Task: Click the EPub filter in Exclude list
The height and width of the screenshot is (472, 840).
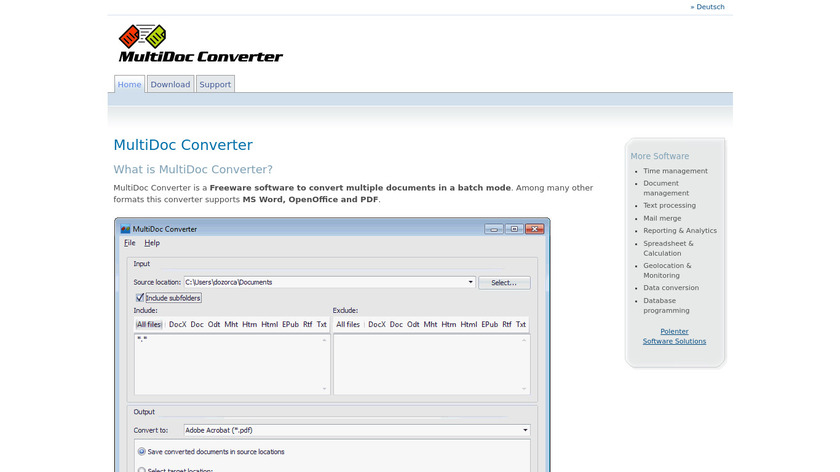Action: (490, 325)
